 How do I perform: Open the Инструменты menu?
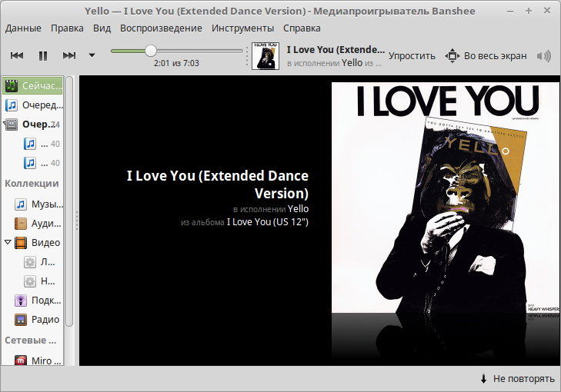click(x=243, y=28)
